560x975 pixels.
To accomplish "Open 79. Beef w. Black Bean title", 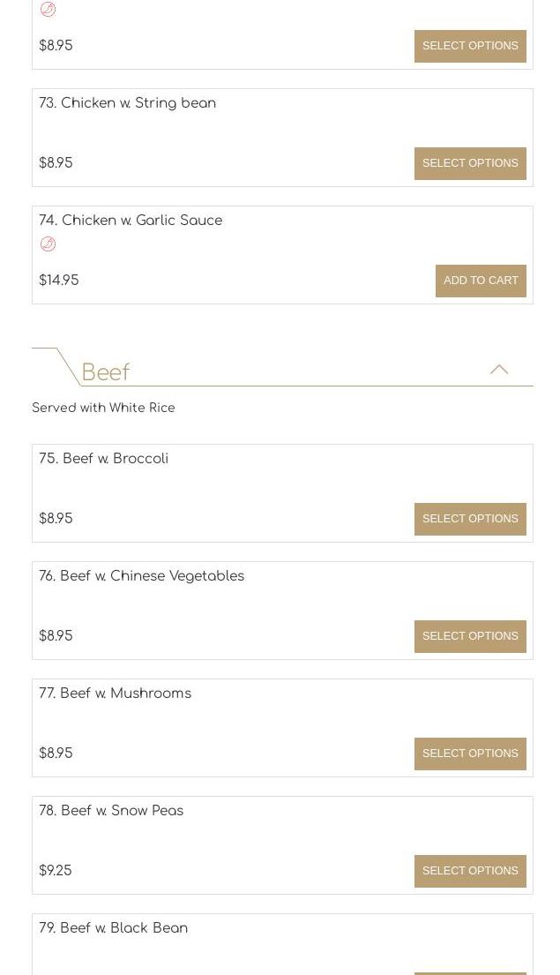I will point(113,927).
